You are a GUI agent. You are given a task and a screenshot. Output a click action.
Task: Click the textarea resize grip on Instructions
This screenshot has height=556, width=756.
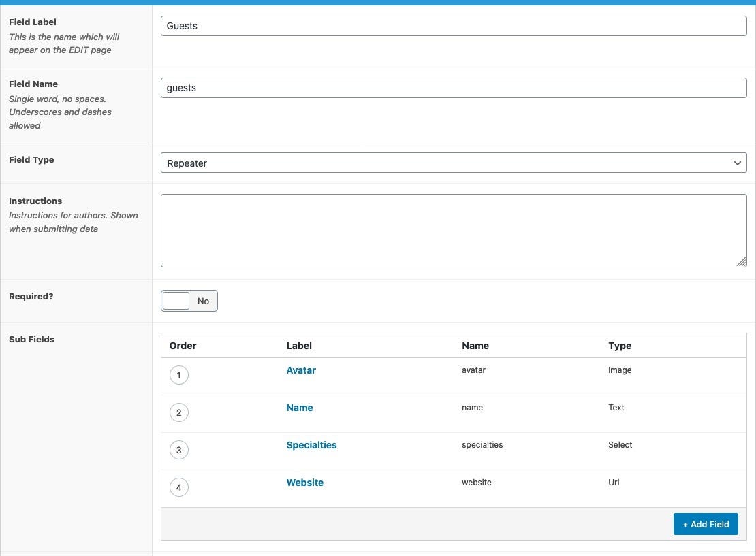[x=742, y=263]
